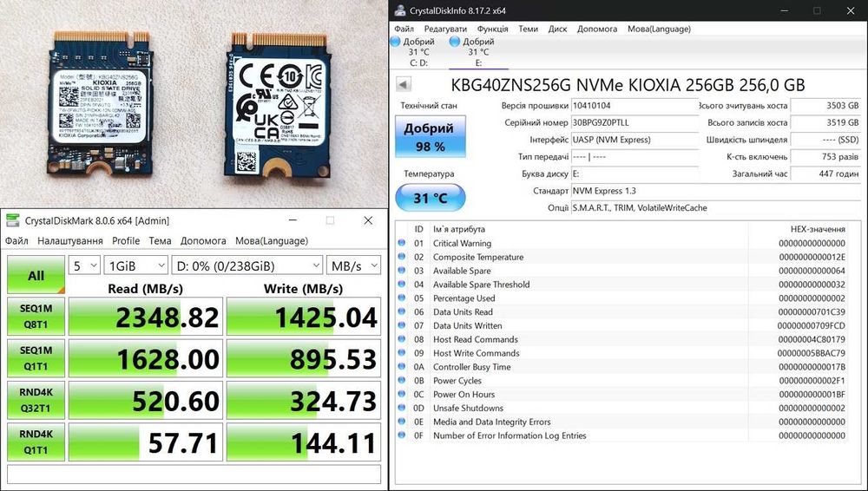Open Profile menu in CrystalDiskMark
This screenshot has width=868, height=491.
point(126,241)
